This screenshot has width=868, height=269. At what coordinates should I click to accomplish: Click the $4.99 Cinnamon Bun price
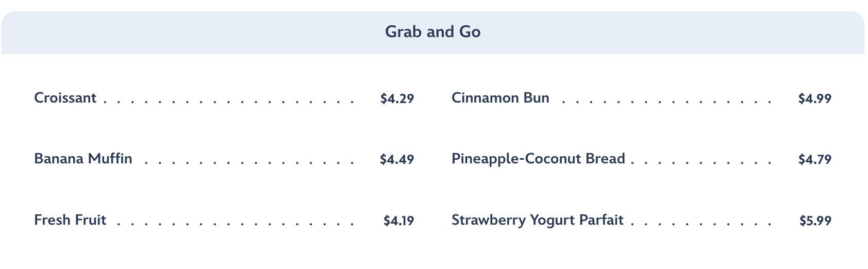tap(814, 98)
